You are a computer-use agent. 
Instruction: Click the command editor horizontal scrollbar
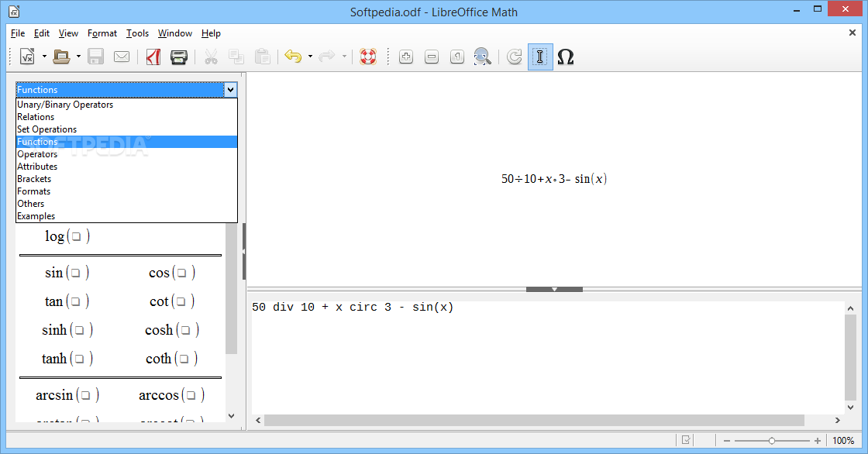click(x=534, y=421)
